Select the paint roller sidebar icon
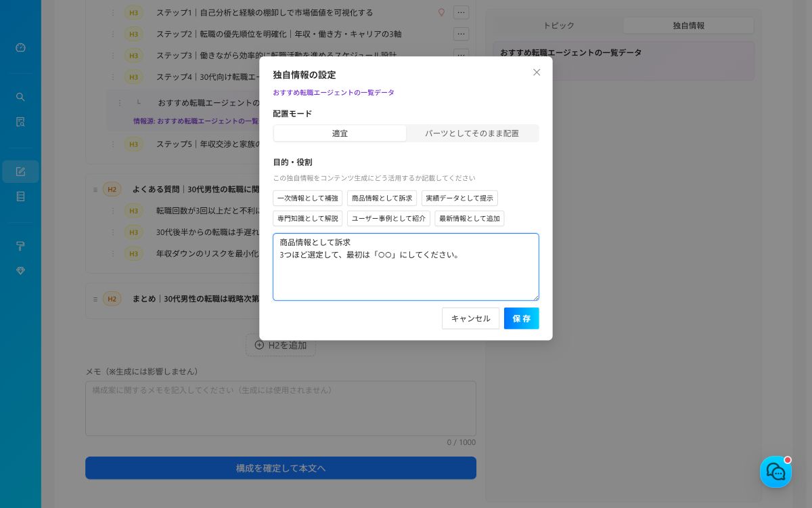 [20, 246]
